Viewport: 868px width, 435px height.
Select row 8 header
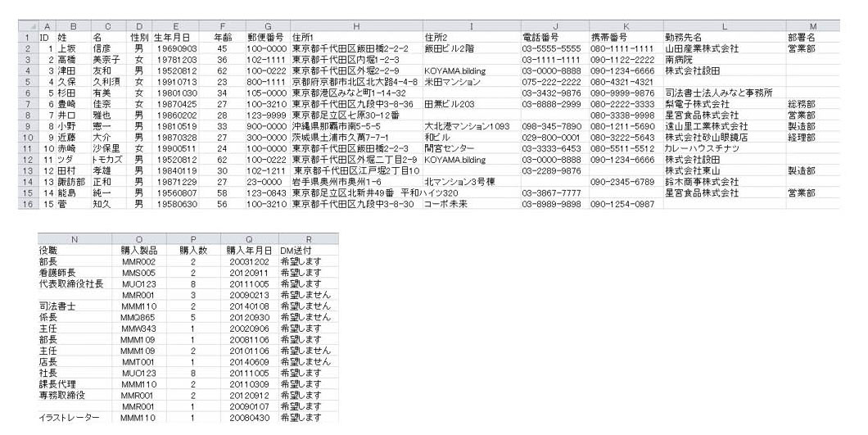pyautogui.click(x=27, y=126)
